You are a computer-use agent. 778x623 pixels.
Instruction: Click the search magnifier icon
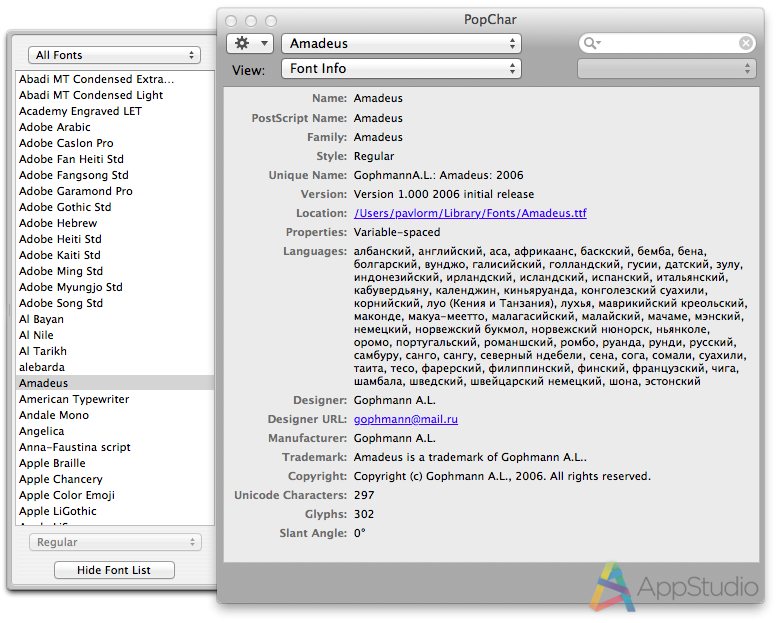click(591, 43)
